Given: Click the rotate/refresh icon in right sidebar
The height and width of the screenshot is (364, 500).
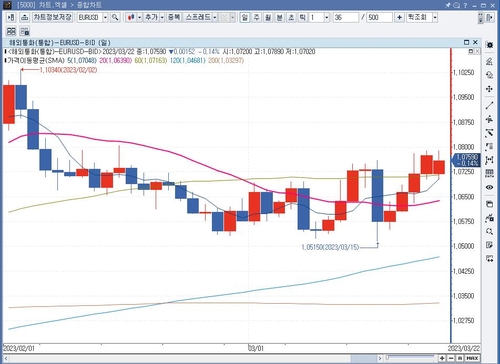Looking at the screenshot, I should click(489, 75).
